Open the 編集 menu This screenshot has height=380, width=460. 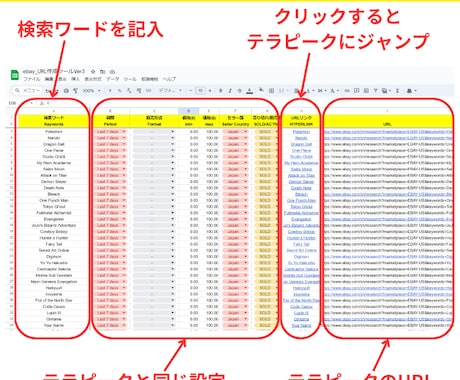49,79
